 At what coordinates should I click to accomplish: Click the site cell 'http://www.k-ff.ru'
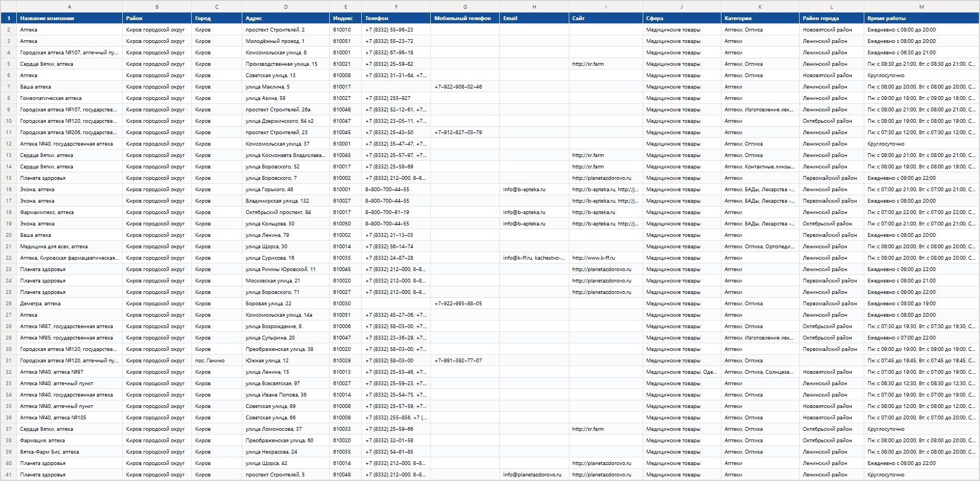(x=606, y=258)
